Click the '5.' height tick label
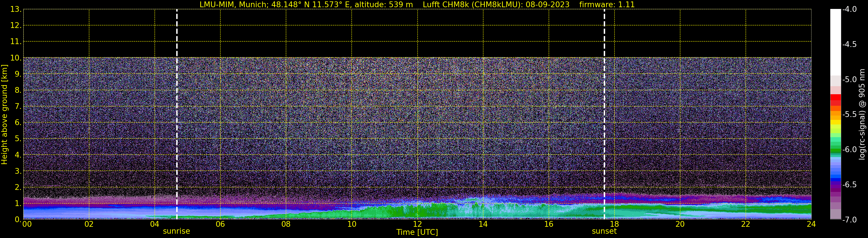Screen dimensions: 868x238 point(18,139)
